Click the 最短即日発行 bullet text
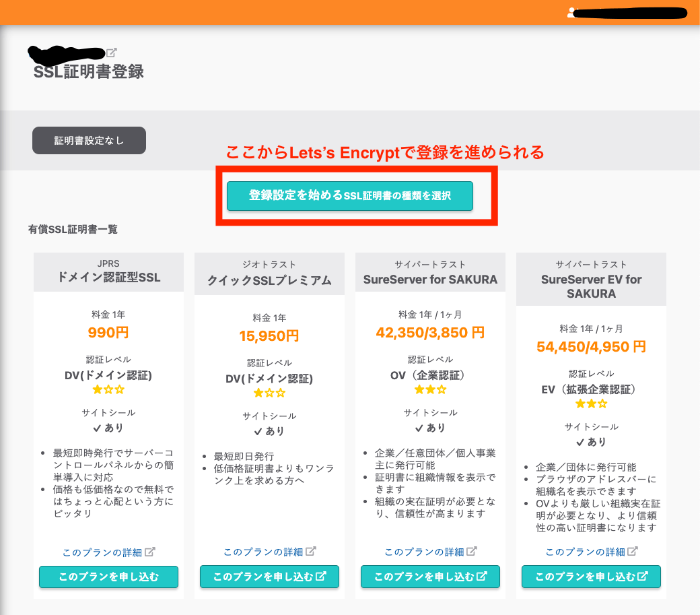This screenshot has width=700, height=615. click(244, 457)
